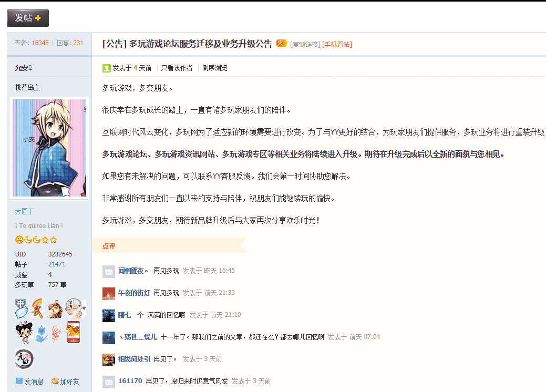Image resolution: width=546 pixels, height=392 pixels.
Task: Click the pink lollipop medal badge
Action: point(56,332)
